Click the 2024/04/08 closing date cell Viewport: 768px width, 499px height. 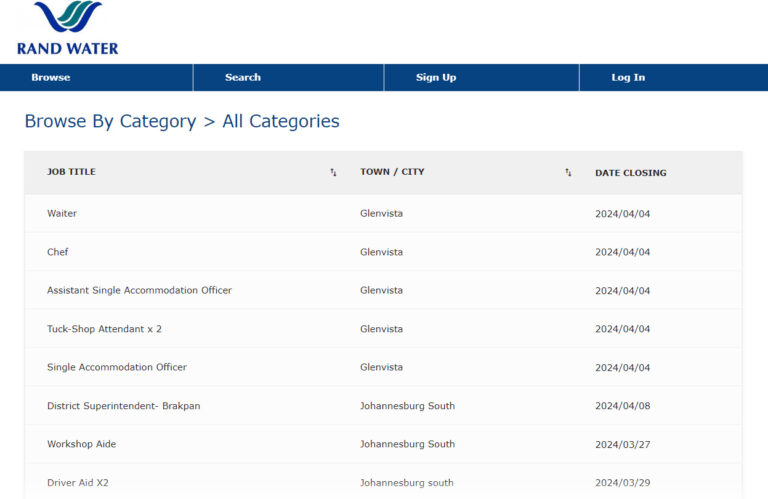pyautogui.click(x=622, y=406)
